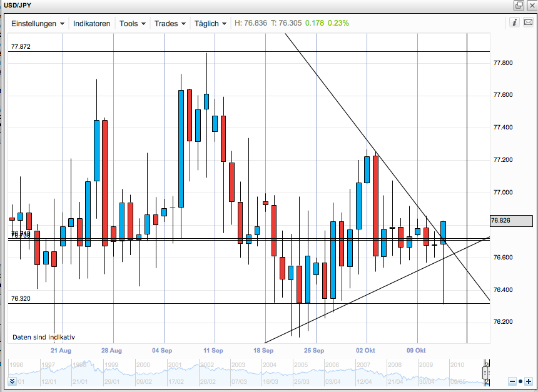538x392 pixels.
Task: Click the Daten sind indikativ label
Action: click(x=45, y=335)
